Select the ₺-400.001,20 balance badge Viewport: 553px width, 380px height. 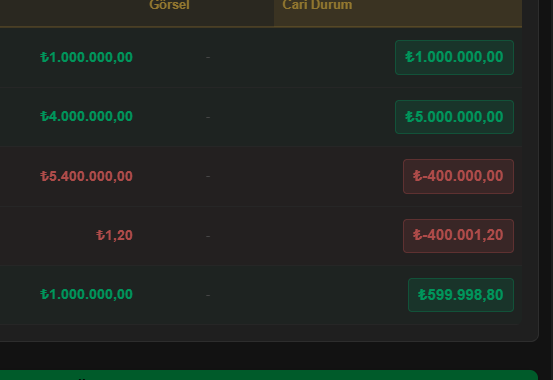[458, 235]
